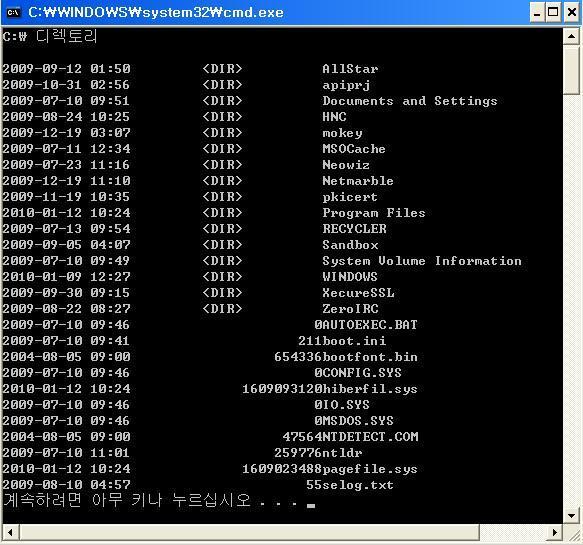Viewport: 583px width, 545px height.
Task: Click the HNC directory name
Action: coord(334,117)
